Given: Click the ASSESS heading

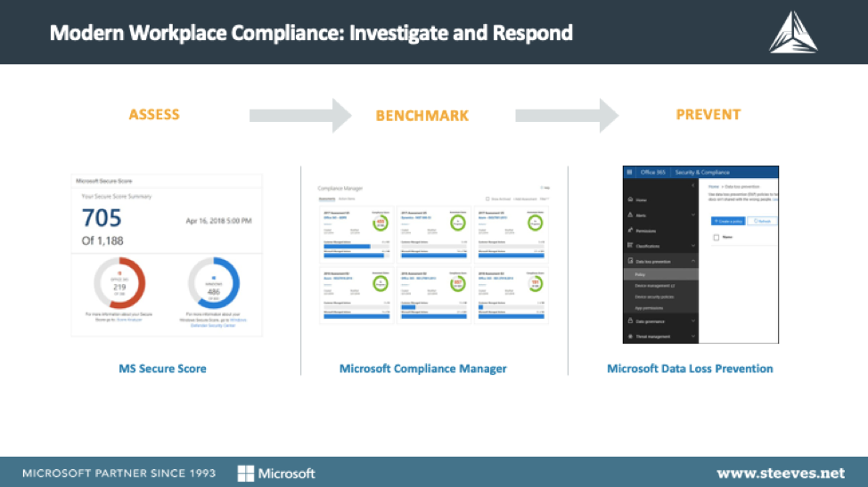Looking at the screenshot, I should pos(154,115).
